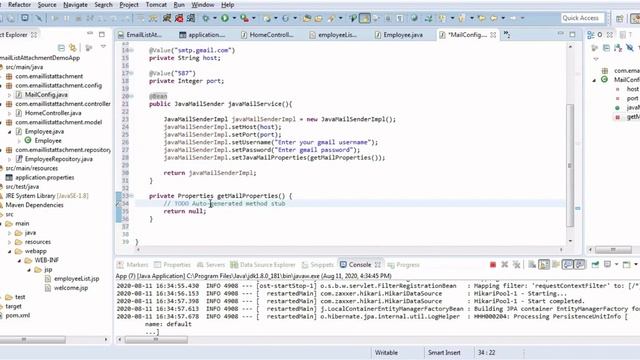Switch to the Employee.java editor tab
This screenshot has width=640, height=360.
pyautogui.click(x=398, y=35)
